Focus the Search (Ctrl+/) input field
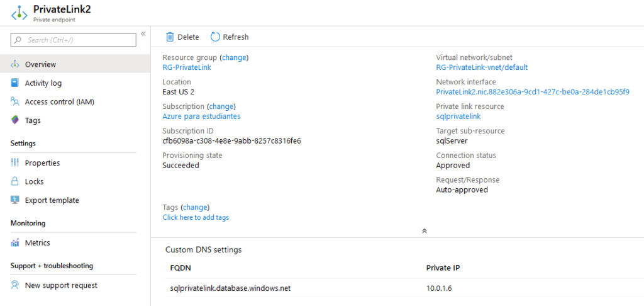644x306 pixels. [73, 40]
